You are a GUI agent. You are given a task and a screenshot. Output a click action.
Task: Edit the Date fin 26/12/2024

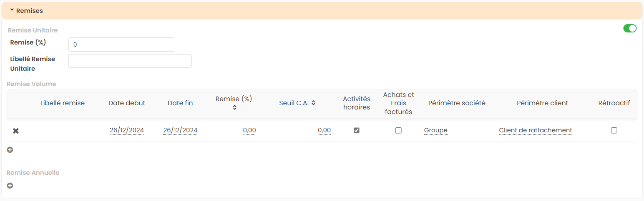point(180,130)
